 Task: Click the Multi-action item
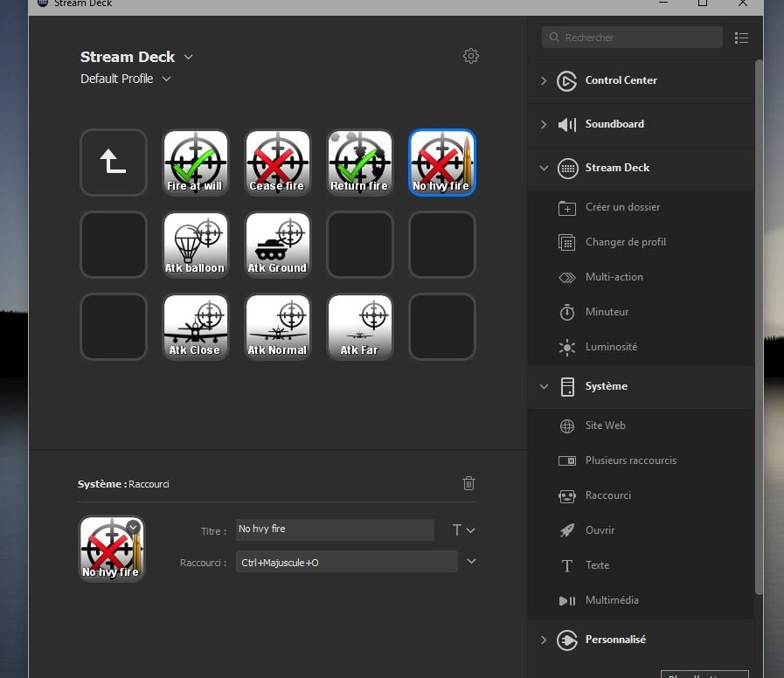[642, 277]
